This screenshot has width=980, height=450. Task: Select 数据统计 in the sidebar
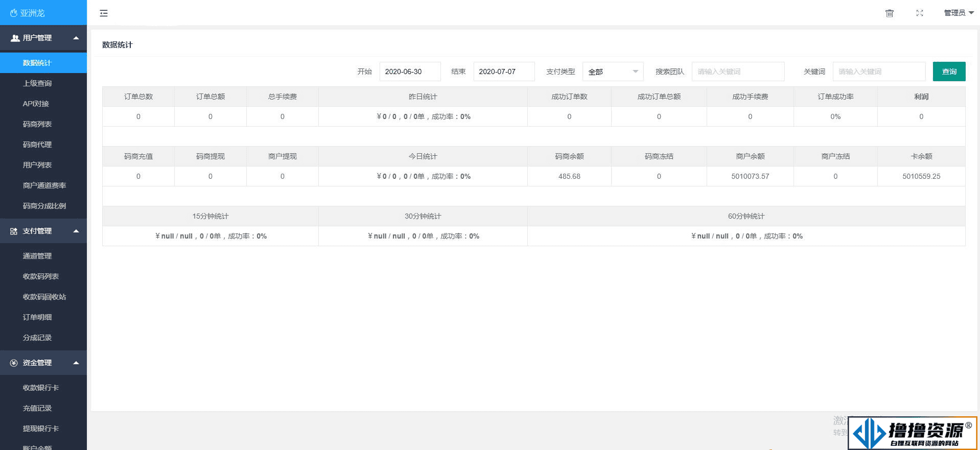(43, 63)
